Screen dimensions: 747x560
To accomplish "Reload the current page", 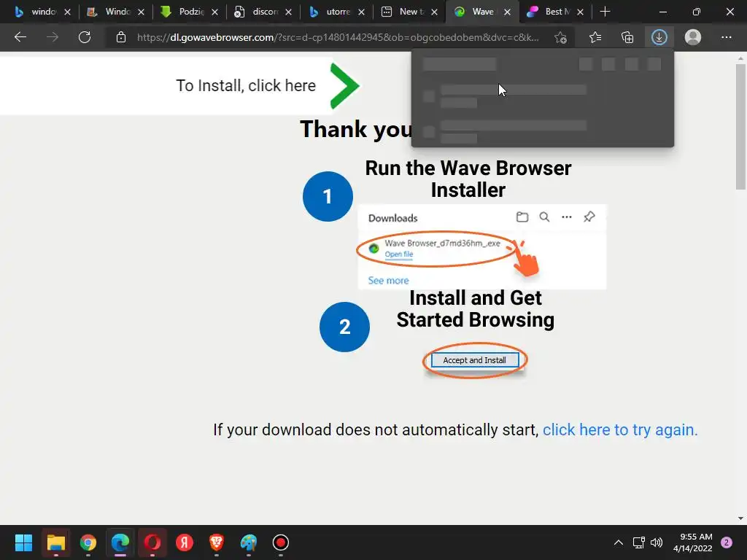I will tap(85, 37).
